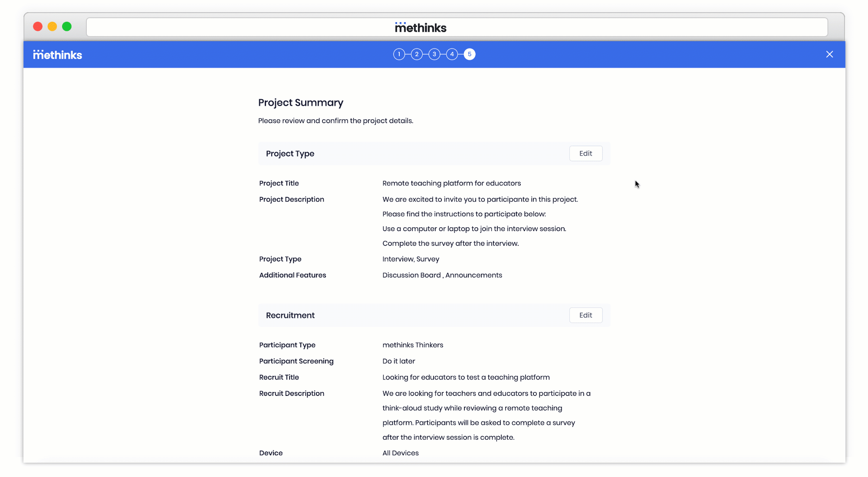Jump to step 2 circle
Screen dimensions: 868x477
pyautogui.click(x=417, y=54)
